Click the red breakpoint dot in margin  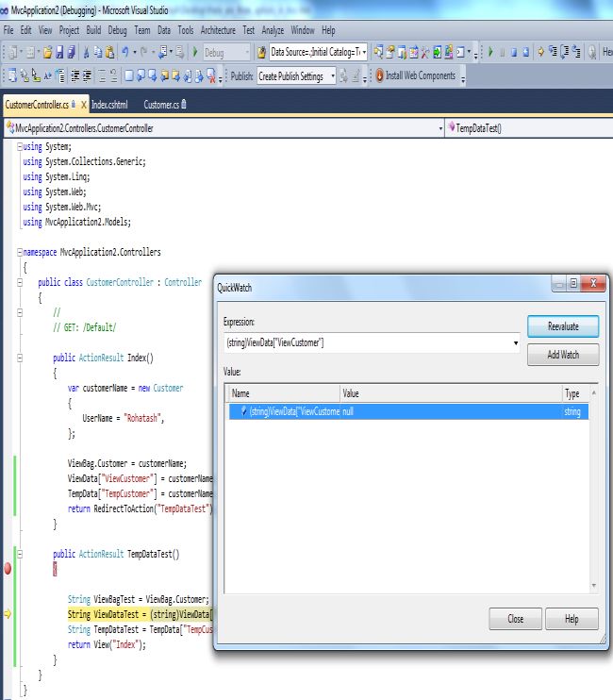pyautogui.click(x=8, y=569)
